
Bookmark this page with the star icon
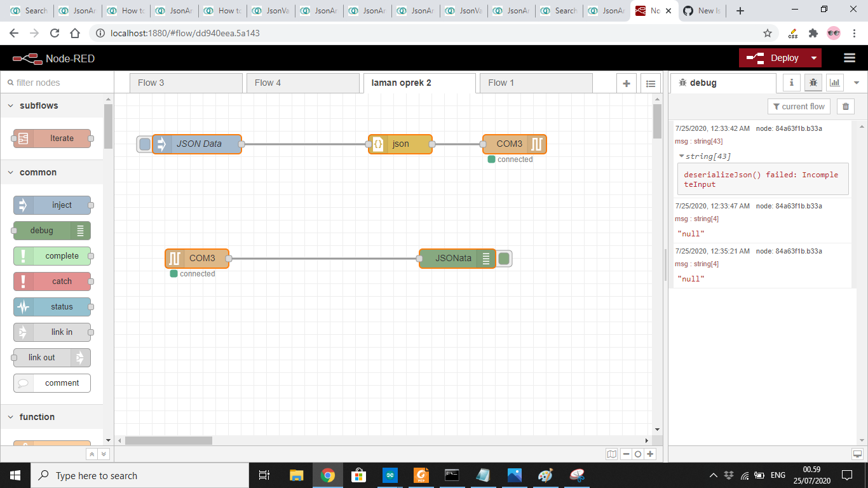[768, 33]
